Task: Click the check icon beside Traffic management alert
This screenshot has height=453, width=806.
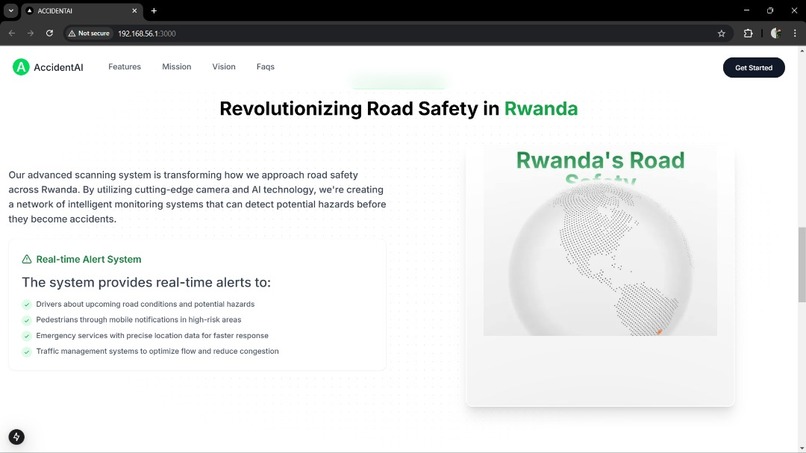Action: [x=27, y=352]
